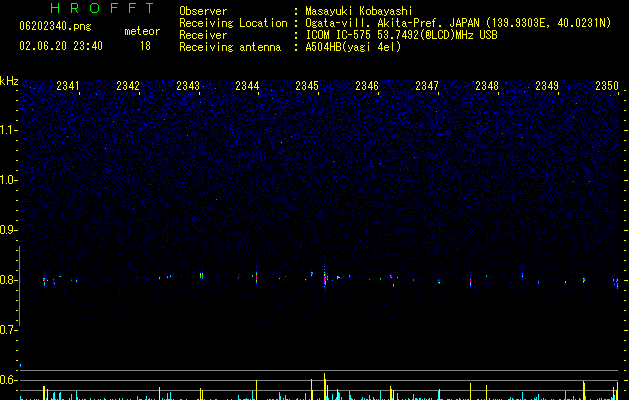Screen dimensions: 629x400
Task: Click the 1.0 kHz axis label
Action: 8,180
